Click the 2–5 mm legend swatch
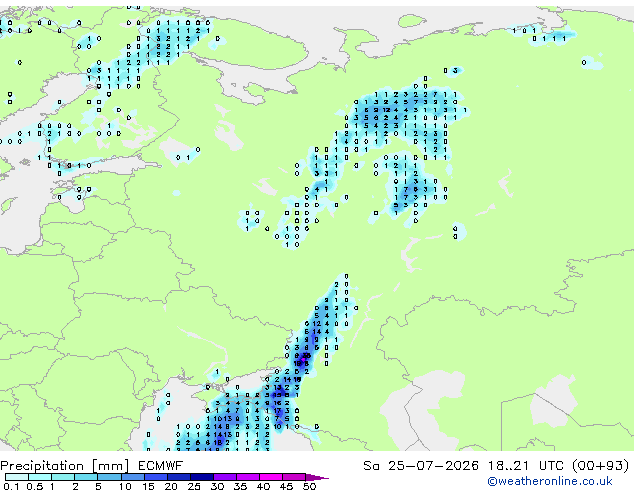The height and width of the screenshot is (490, 634). 86,477
